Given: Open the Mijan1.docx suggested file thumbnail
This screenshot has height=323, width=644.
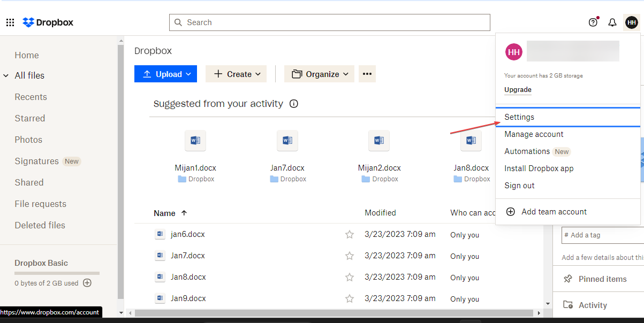Looking at the screenshot, I should [195, 141].
